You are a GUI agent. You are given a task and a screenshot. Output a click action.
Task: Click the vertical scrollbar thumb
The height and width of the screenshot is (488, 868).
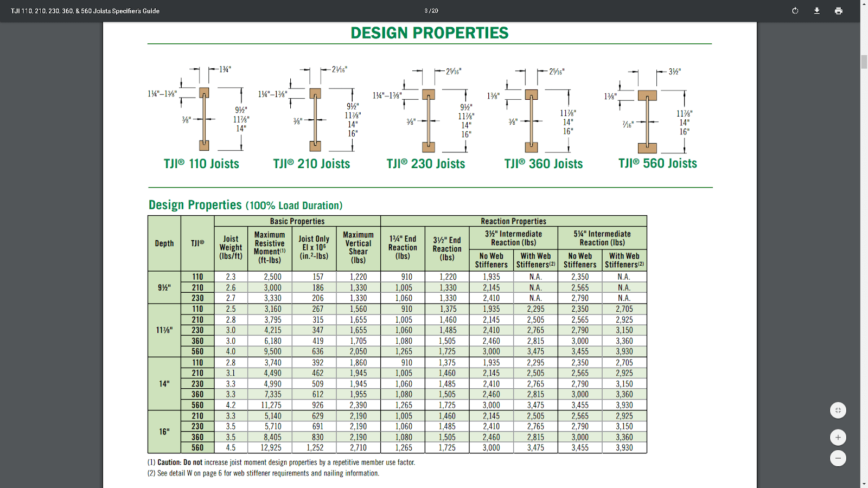click(x=864, y=61)
